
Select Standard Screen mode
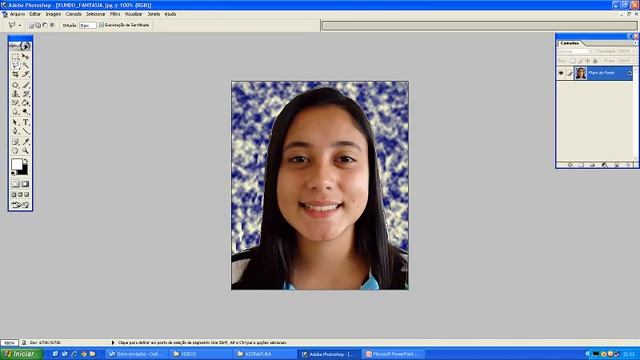pos(14,195)
